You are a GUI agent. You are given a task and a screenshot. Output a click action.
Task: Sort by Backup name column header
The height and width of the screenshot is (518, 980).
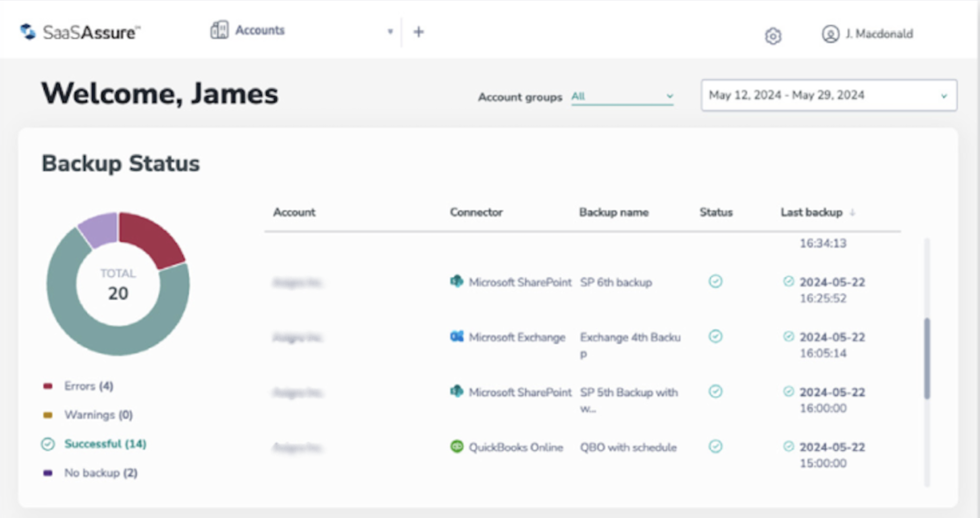tap(614, 212)
